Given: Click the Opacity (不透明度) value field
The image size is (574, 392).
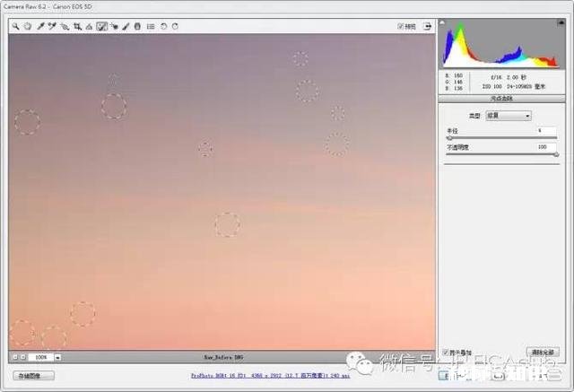Looking at the screenshot, I should coord(546,147).
